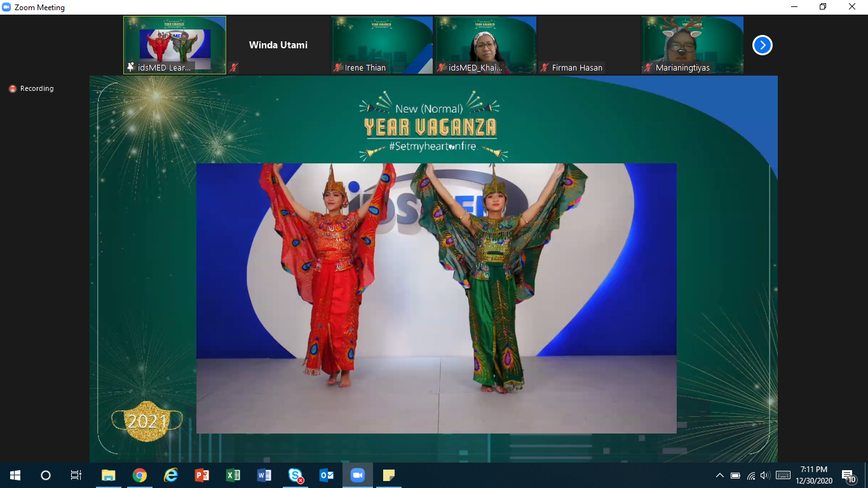The width and height of the screenshot is (868, 488).
Task: Select Marianingtiyas video thumbnail
Action: [693, 45]
